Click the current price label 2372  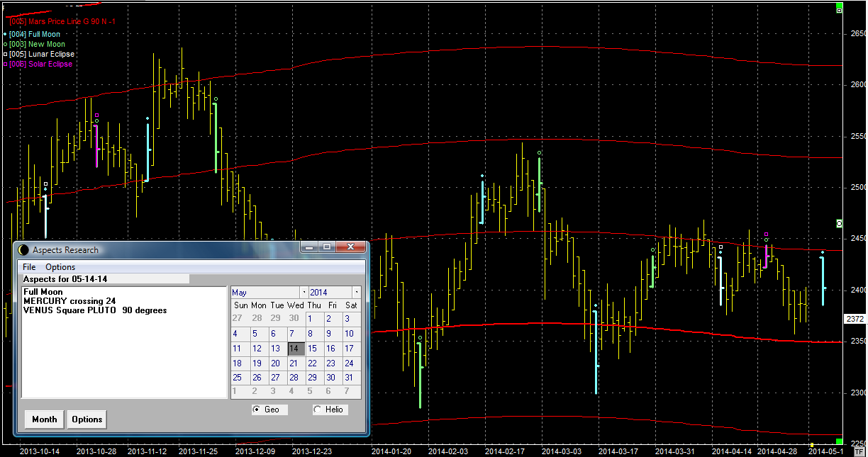click(854, 319)
